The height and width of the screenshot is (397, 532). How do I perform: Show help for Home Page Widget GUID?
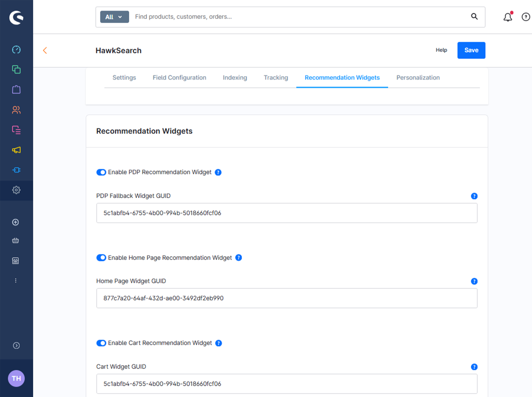tap(474, 281)
